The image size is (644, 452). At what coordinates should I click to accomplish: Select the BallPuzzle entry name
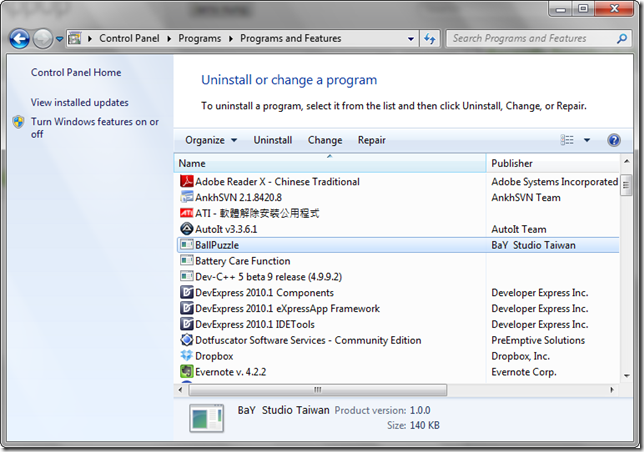coord(217,245)
